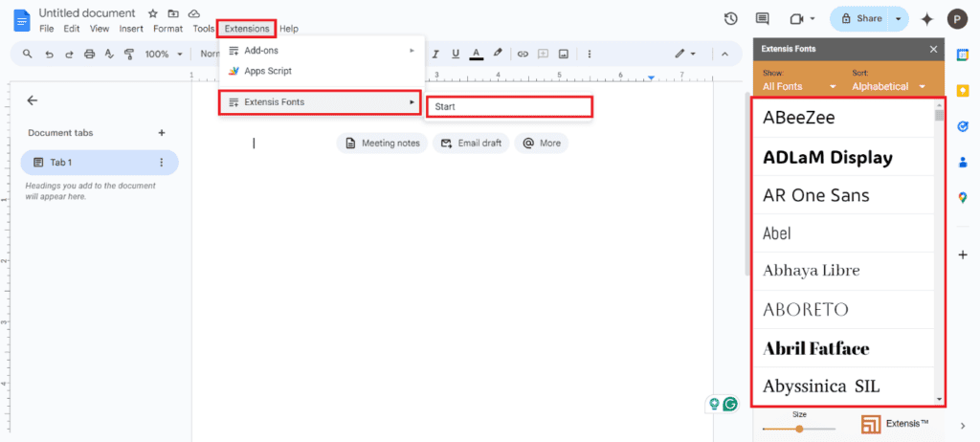The image size is (980, 442).
Task: Open the Share options dropdown arrow
Action: [898, 19]
